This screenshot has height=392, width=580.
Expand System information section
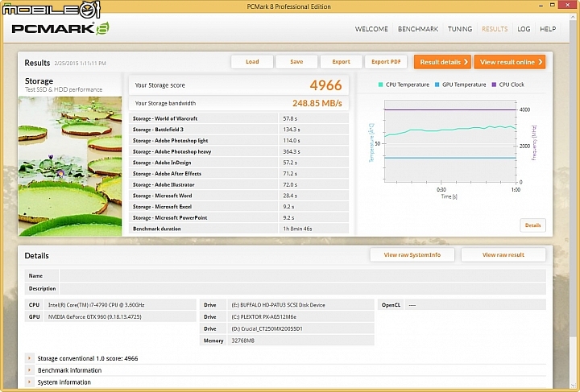tap(29, 382)
